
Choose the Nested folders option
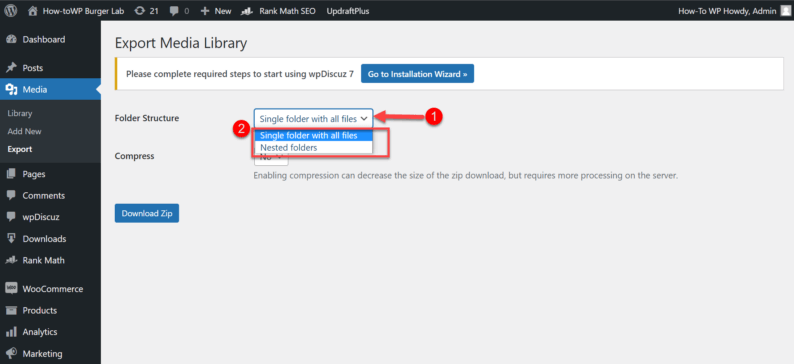coord(313,148)
